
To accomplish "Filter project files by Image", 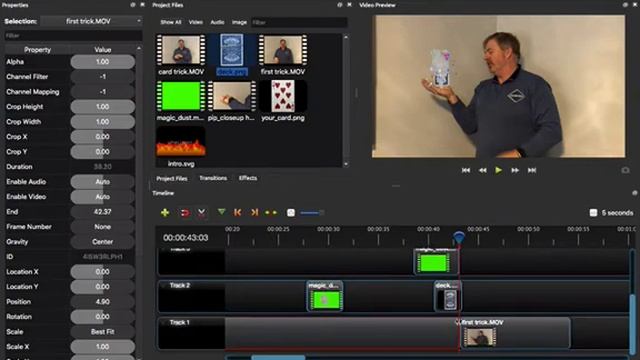I will [239, 22].
